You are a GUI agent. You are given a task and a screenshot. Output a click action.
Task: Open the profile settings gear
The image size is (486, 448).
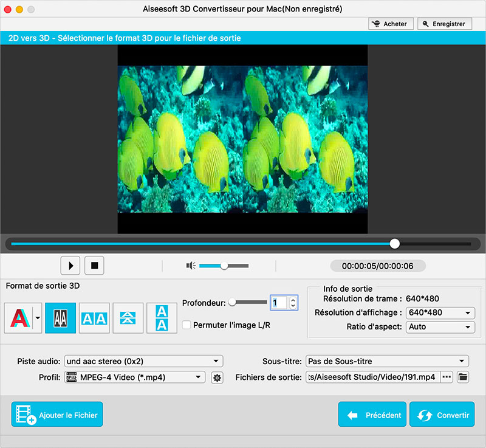tap(217, 377)
